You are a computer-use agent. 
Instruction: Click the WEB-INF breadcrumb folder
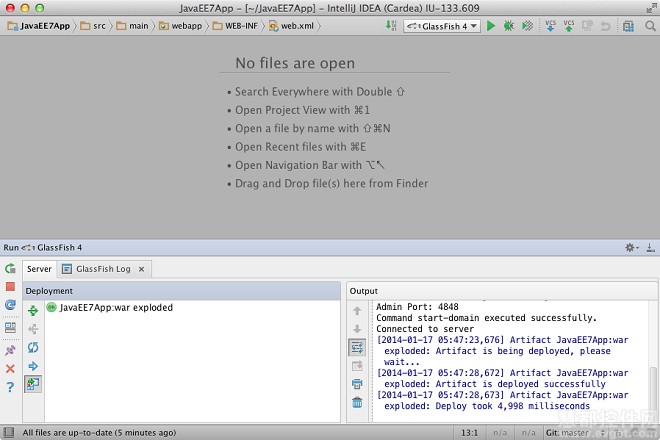235,26
